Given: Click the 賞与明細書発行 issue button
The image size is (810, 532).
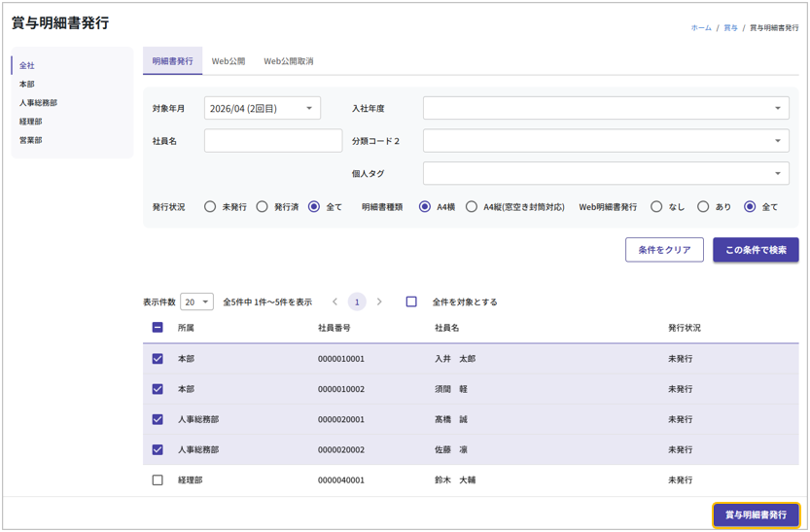Looking at the screenshot, I should (x=756, y=514).
